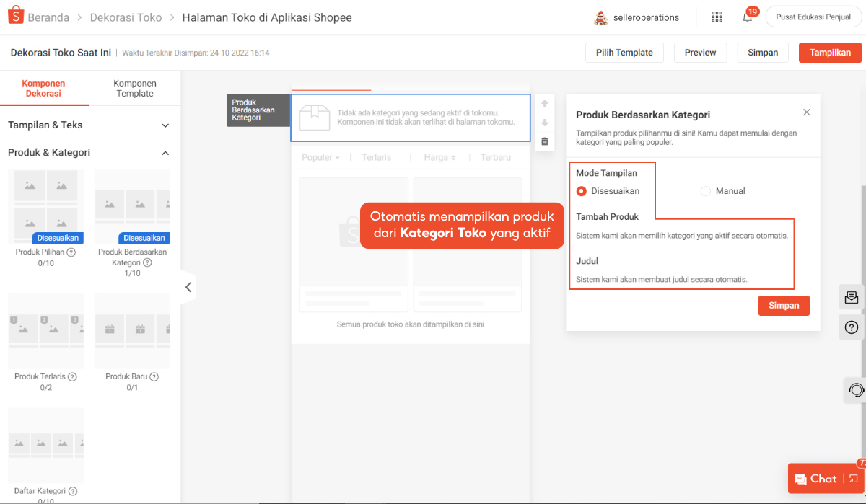Viewport: 866px width, 504px height.
Task: Switch to Komponen Dekorasi tab
Action: [44, 89]
